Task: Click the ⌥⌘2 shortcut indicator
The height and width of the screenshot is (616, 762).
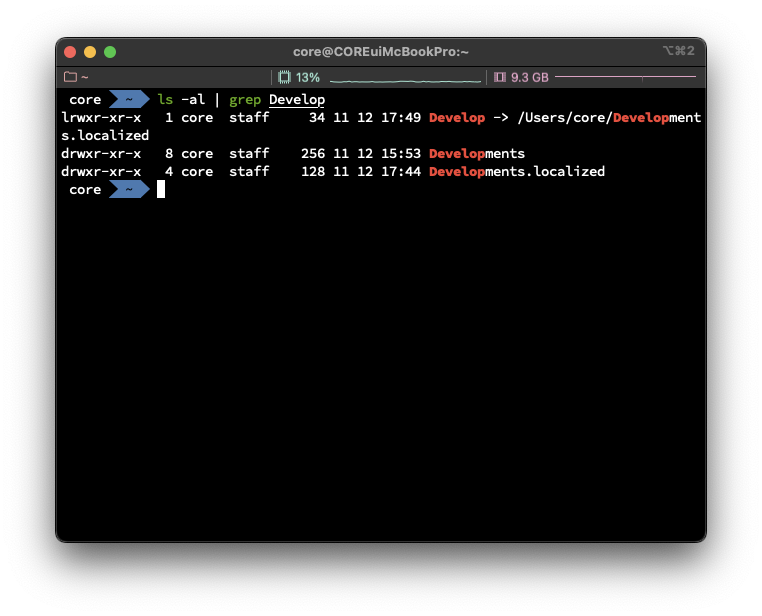Action: 679,51
